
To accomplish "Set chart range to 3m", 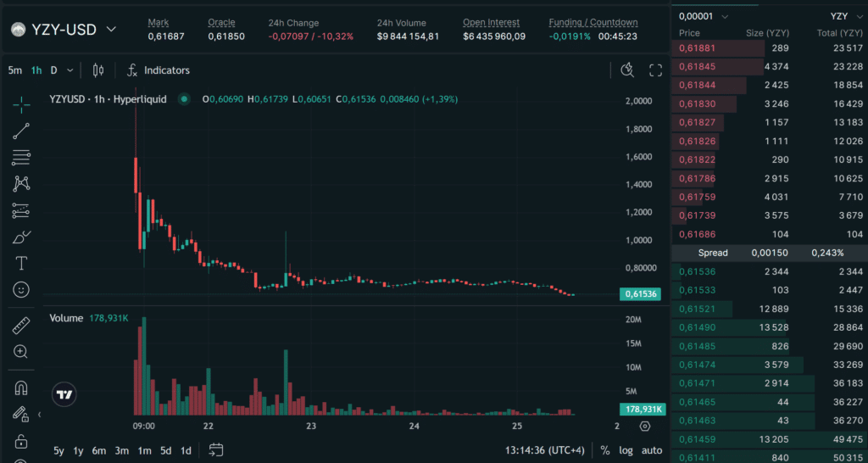I will pyautogui.click(x=122, y=450).
